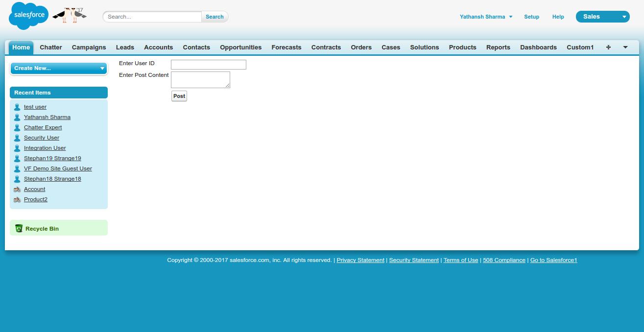Open the Orders tab

(361, 47)
